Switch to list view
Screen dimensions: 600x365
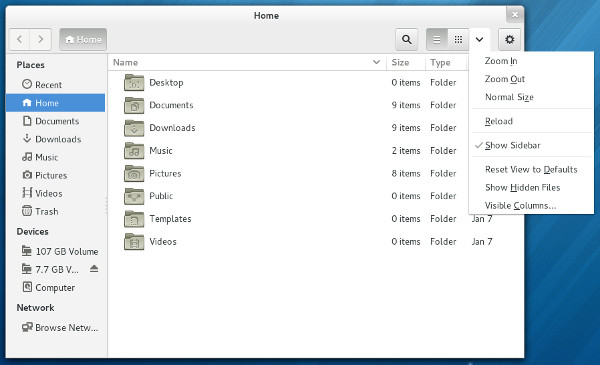tap(437, 39)
